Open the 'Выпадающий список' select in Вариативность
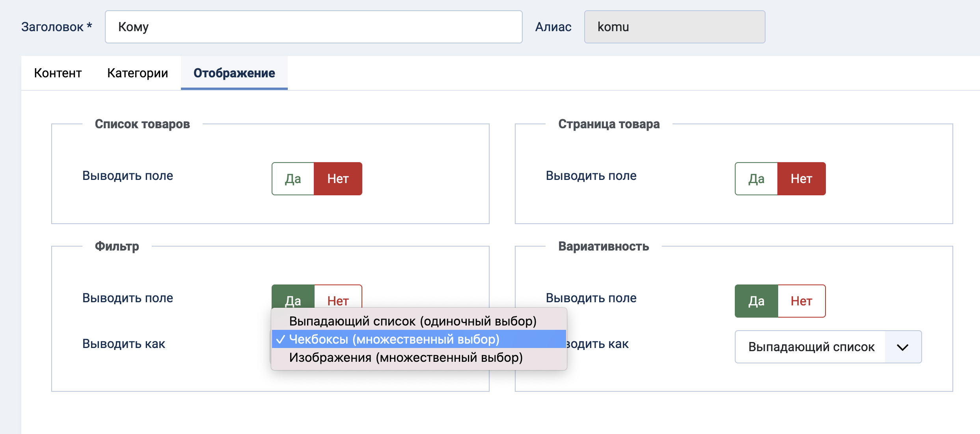 pos(811,347)
